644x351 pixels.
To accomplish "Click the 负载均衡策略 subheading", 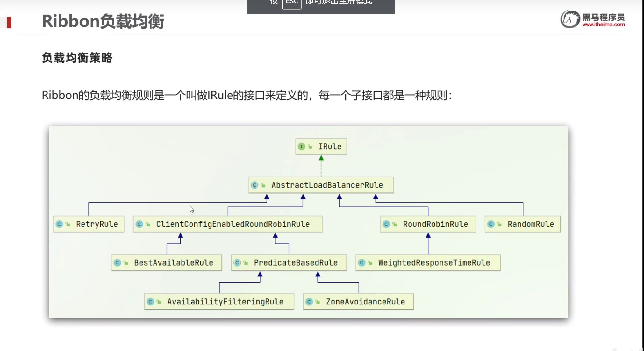I will 77,58.
